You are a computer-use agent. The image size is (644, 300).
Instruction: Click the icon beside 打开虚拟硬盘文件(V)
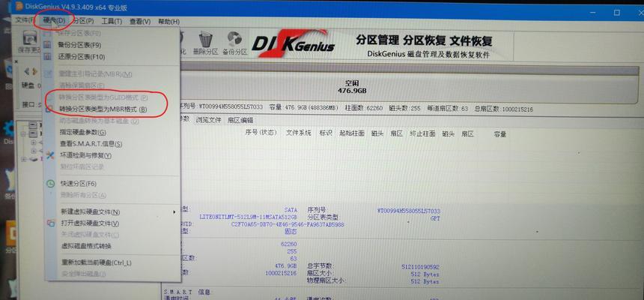click(50, 223)
